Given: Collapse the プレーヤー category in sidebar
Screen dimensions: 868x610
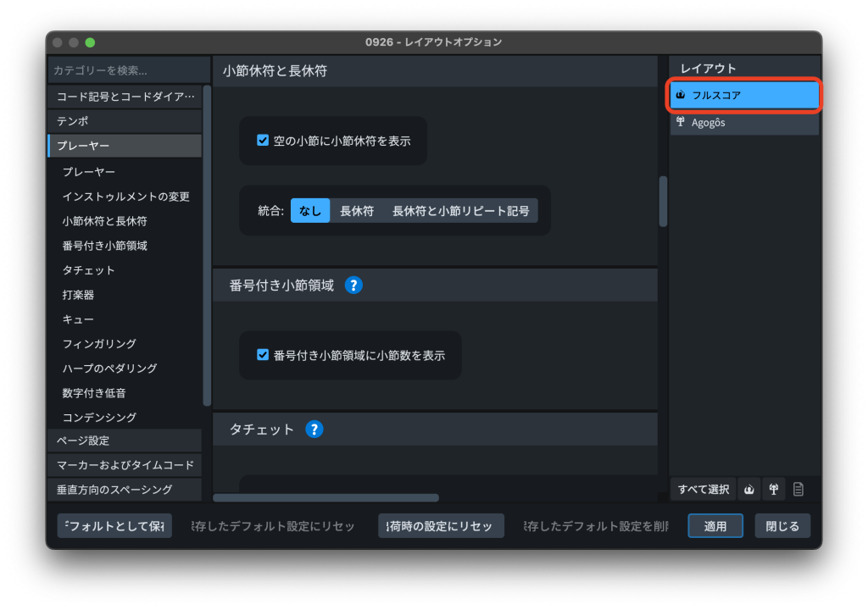Looking at the screenshot, I should [125, 146].
